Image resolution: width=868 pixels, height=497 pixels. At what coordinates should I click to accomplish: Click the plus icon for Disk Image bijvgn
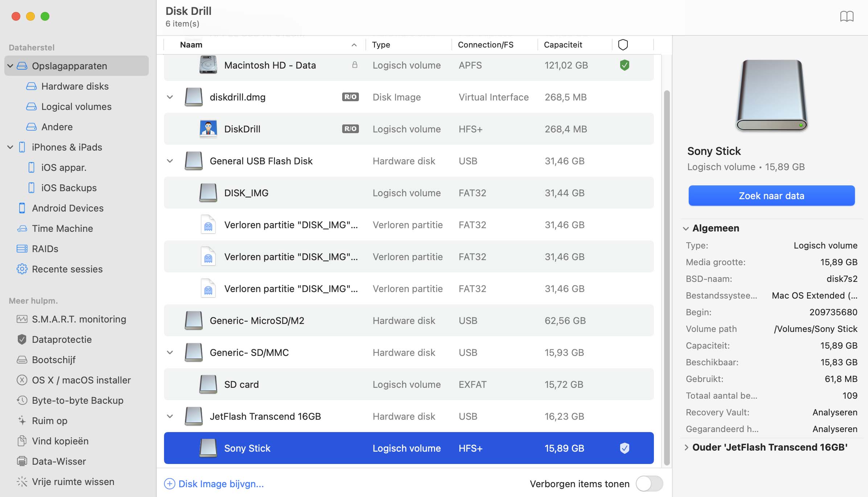[169, 484]
